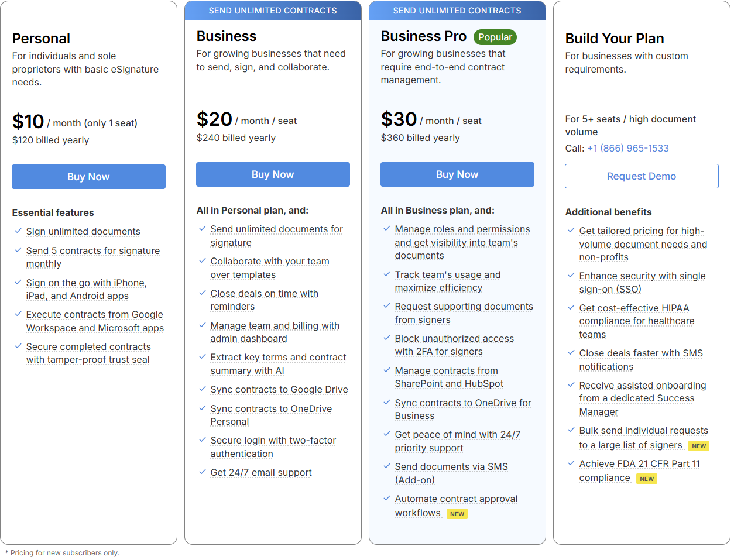Click 'SEND UNLIMITED CONTRACTS' banner on Business plan
The image size is (734, 560).
click(273, 10)
